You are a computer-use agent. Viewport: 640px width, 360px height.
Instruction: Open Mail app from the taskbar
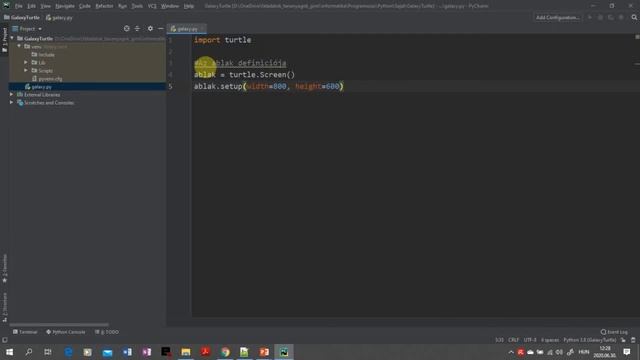(107, 352)
